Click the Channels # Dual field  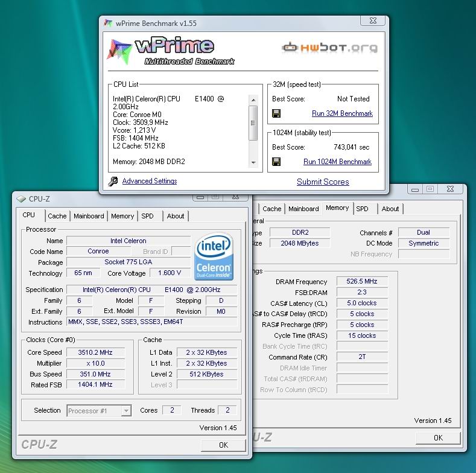(424, 232)
